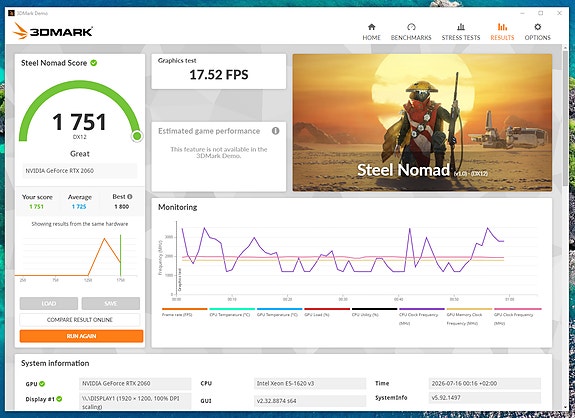Click the CPU Clock Frequency purple legend swatch
The image size is (575, 418).
tap(422, 309)
